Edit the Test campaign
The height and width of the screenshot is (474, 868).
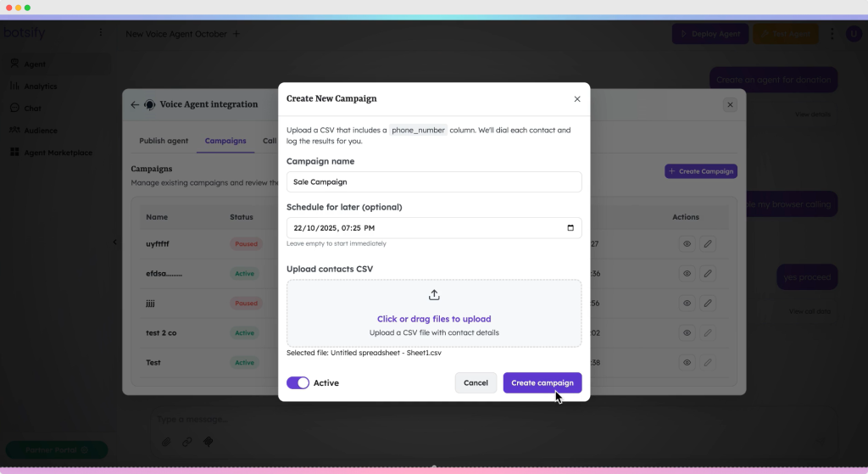click(x=708, y=363)
